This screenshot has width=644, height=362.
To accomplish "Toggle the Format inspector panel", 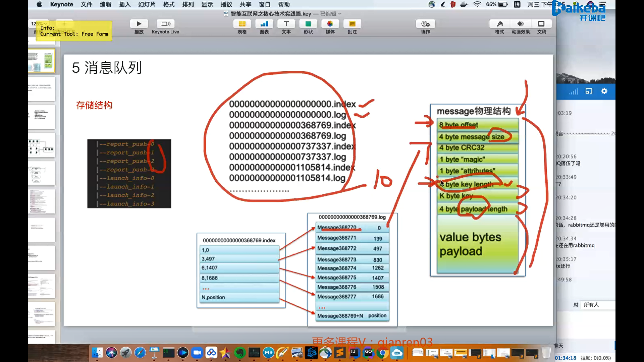I will point(499,24).
